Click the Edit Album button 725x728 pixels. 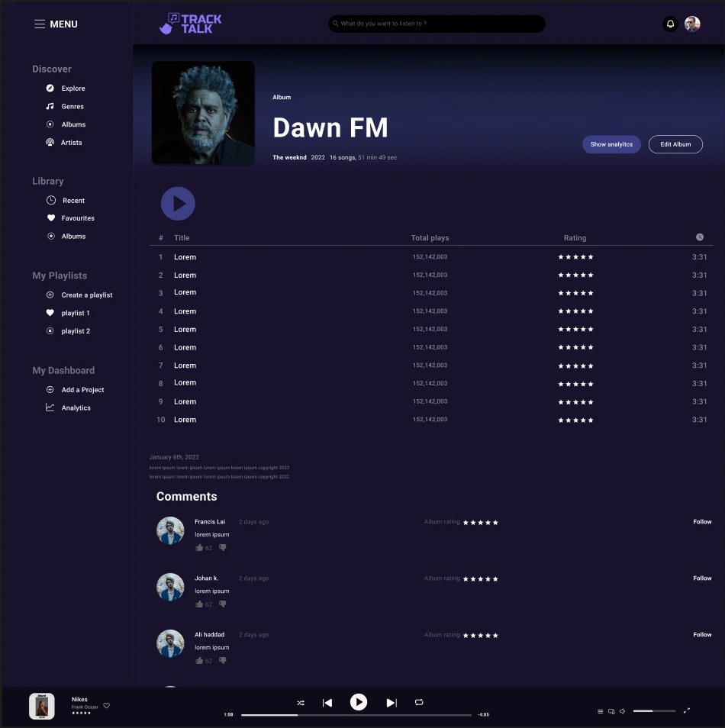(x=675, y=144)
